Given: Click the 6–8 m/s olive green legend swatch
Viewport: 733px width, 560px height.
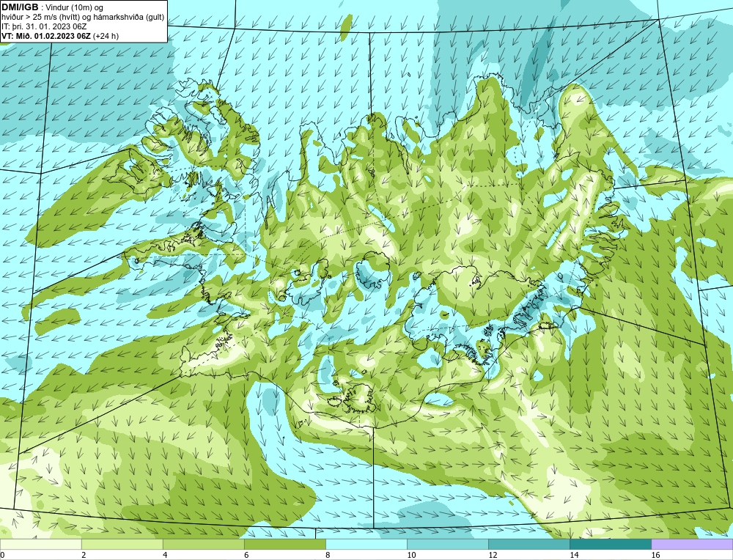Looking at the screenshot, I should [284, 545].
